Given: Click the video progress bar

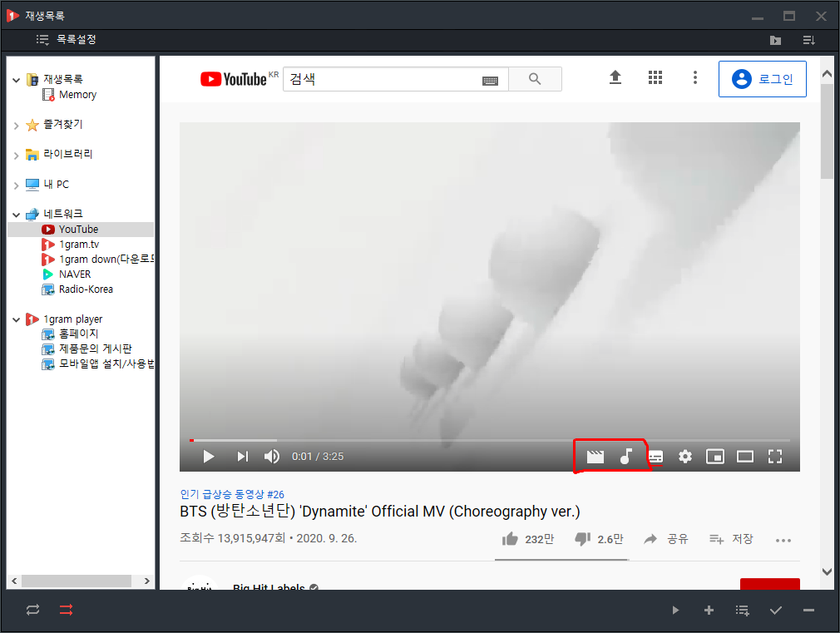Looking at the screenshot, I should point(490,441).
